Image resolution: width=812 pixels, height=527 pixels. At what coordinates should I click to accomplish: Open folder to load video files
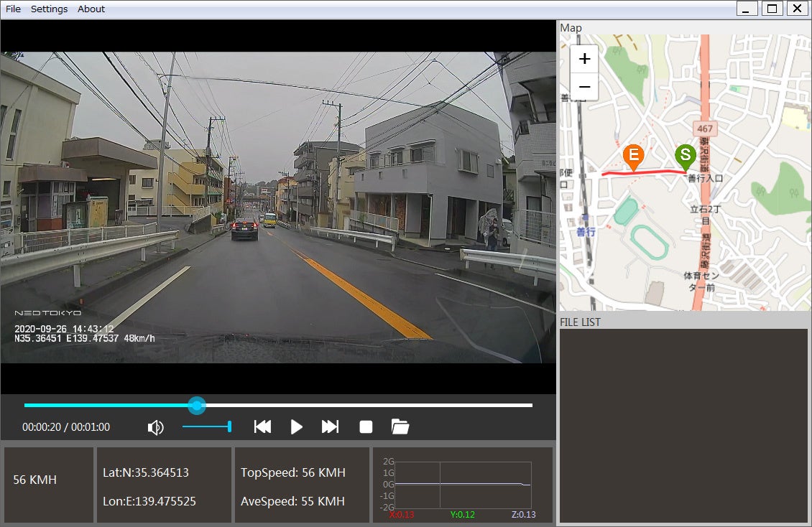tap(400, 427)
